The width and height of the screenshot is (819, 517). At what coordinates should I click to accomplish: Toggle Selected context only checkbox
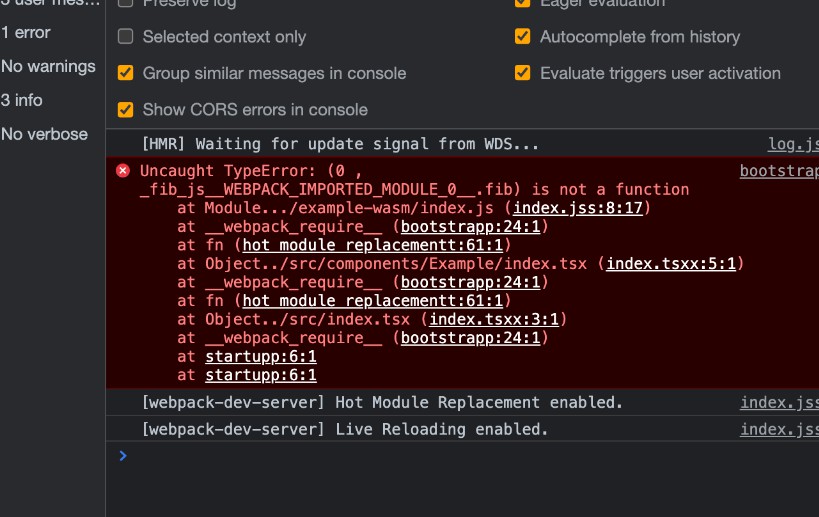click(x=125, y=37)
